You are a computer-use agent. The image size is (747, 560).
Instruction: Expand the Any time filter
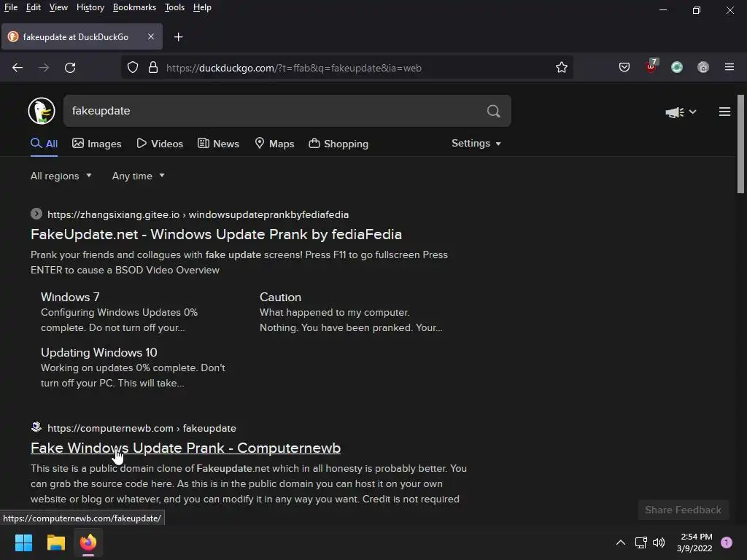click(x=138, y=176)
